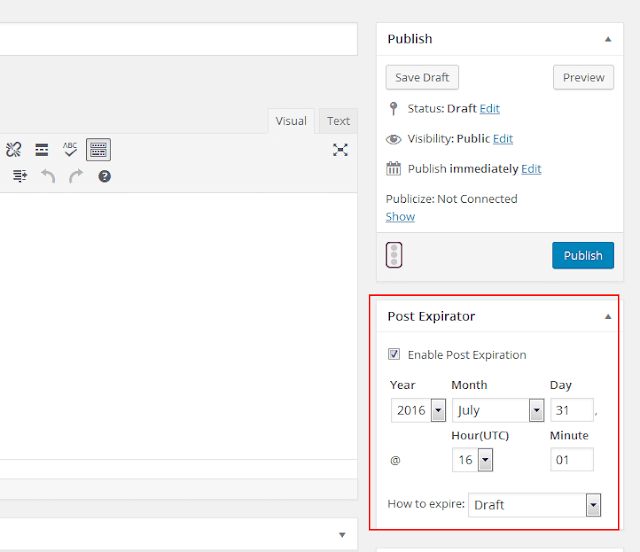Click the Save Draft button

422,77
